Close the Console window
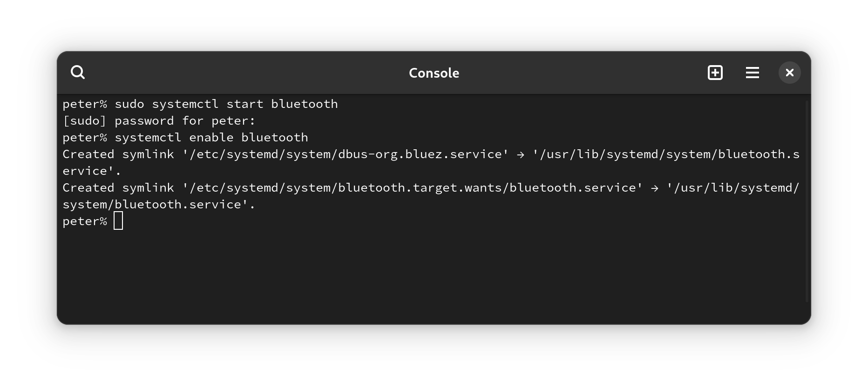 pyautogui.click(x=790, y=73)
